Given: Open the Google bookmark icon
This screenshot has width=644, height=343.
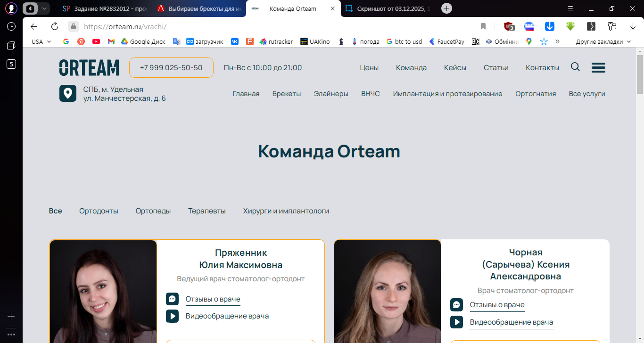Looking at the screenshot, I should pos(66,41).
